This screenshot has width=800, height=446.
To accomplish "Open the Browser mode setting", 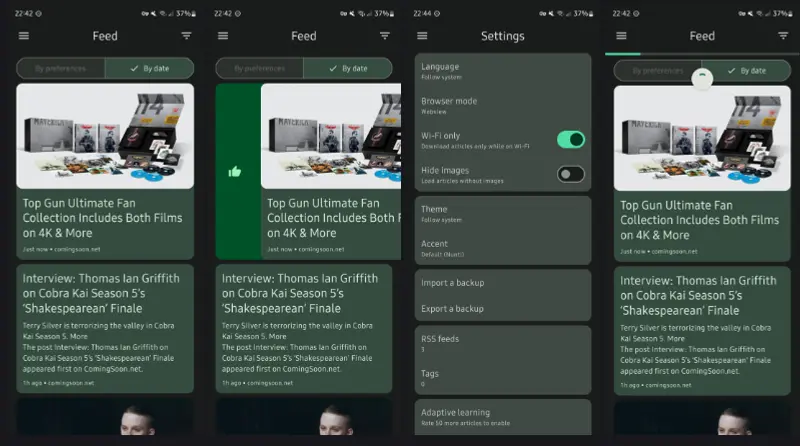I will click(x=502, y=105).
